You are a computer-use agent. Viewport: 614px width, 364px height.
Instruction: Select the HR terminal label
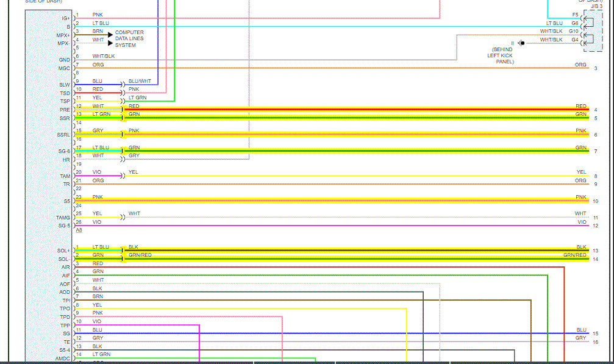[66, 160]
